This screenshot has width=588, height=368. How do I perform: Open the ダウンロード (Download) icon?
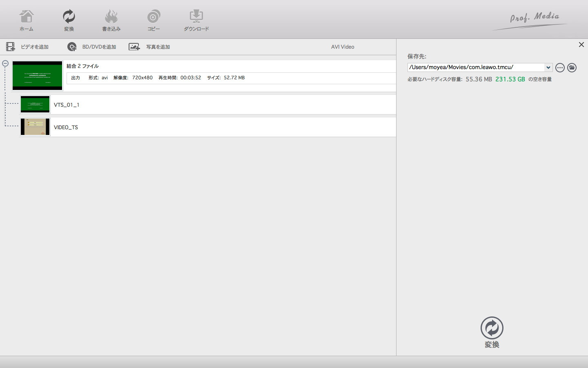coord(196,20)
